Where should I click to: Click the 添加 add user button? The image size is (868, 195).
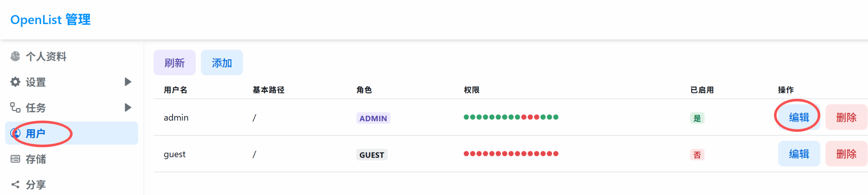222,63
